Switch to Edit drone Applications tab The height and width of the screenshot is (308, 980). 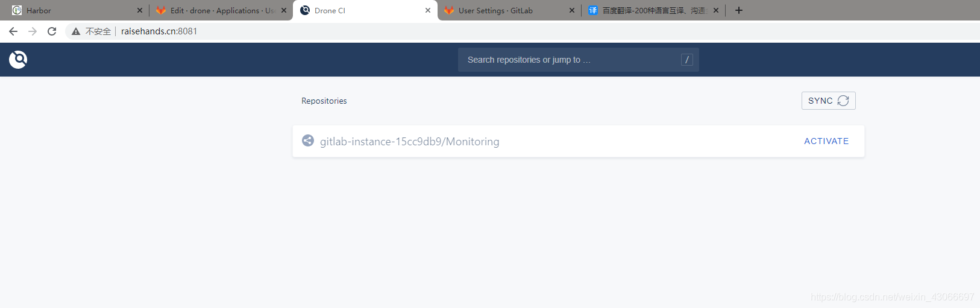click(x=221, y=10)
